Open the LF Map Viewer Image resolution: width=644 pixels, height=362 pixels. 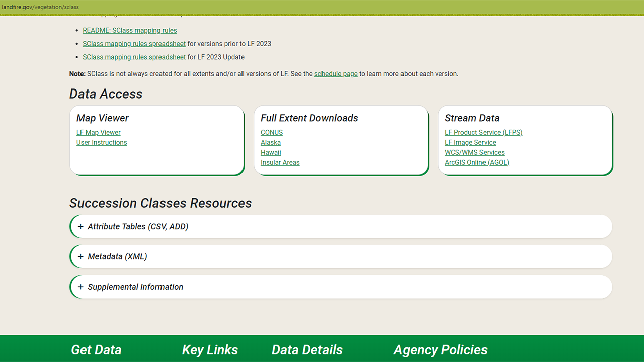[98, 132]
